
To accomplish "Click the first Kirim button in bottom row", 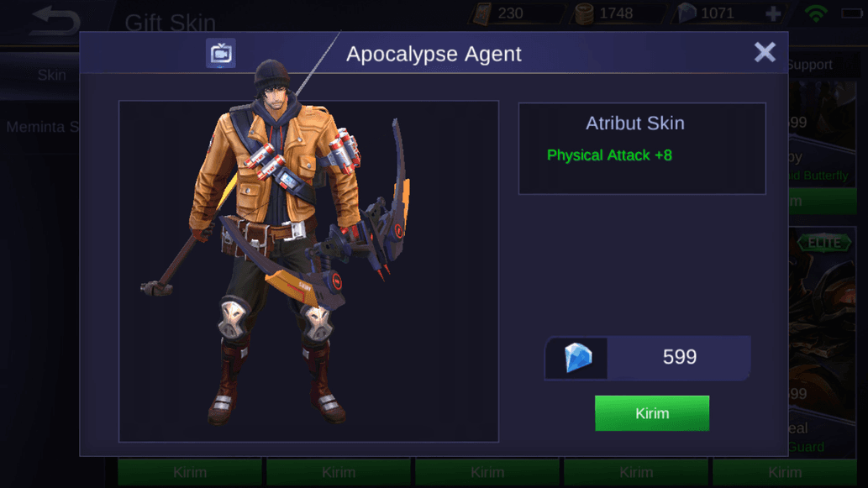I will click(189, 473).
